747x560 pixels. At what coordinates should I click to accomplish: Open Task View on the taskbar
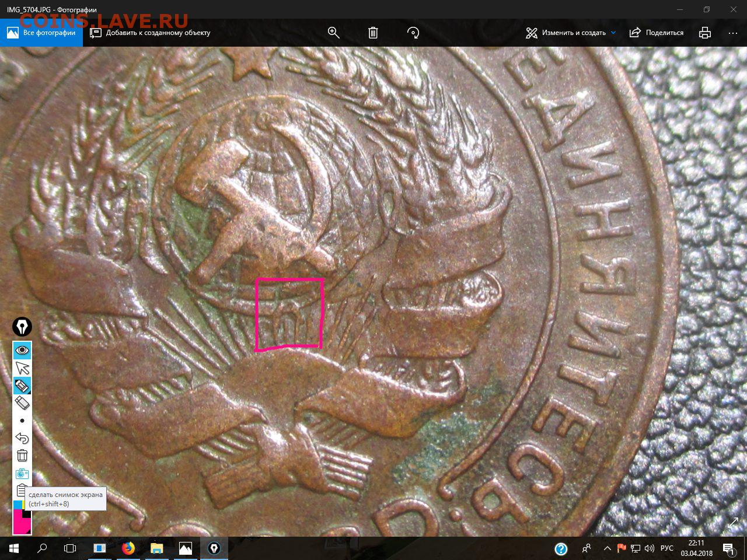70,548
